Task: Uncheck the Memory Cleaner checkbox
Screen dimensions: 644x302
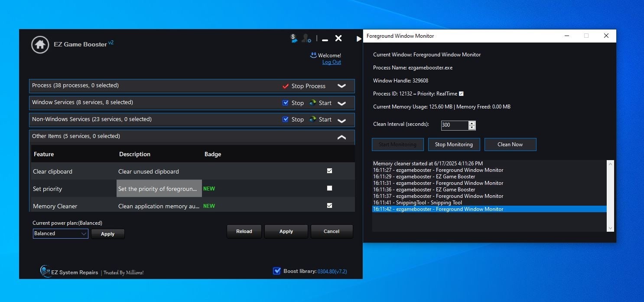Action: pyautogui.click(x=329, y=206)
